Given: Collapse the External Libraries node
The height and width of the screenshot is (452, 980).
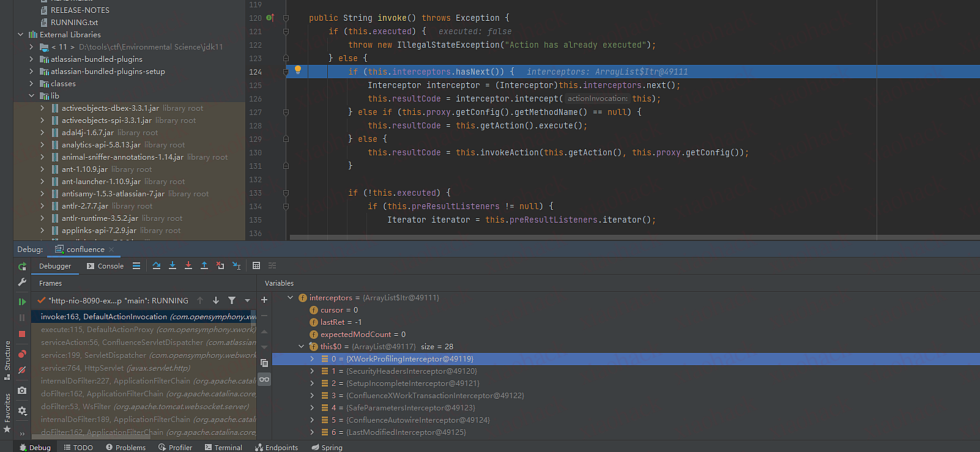Looking at the screenshot, I should click(x=20, y=35).
